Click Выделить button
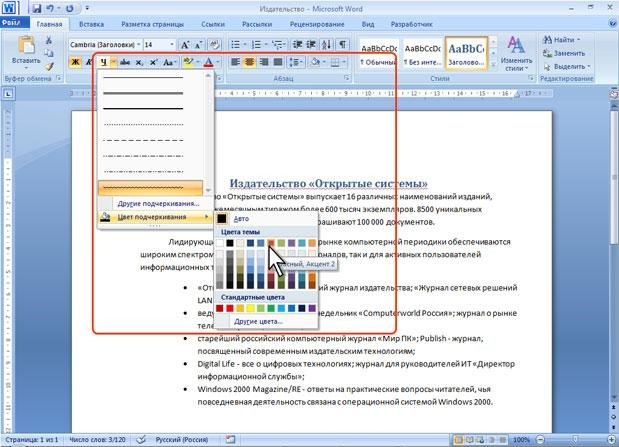The width and height of the screenshot is (619, 447). coord(567,66)
